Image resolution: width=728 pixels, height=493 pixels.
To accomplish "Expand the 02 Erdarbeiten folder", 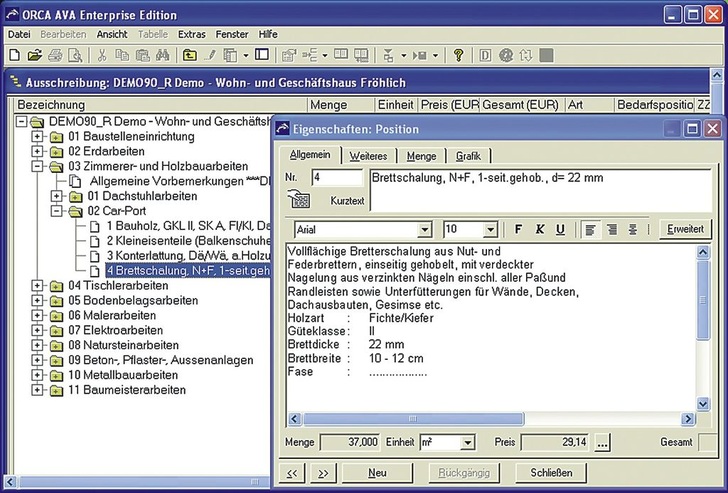I will click(37, 151).
